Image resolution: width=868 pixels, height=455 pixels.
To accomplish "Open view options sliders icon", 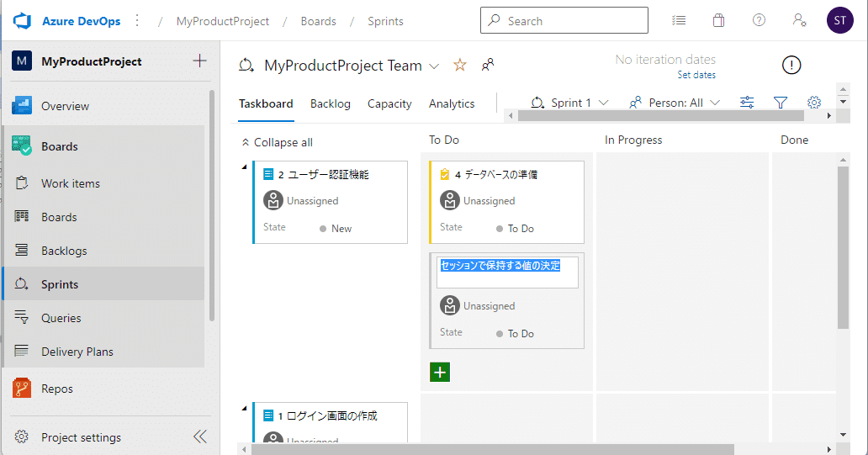I will tap(747, 103).
